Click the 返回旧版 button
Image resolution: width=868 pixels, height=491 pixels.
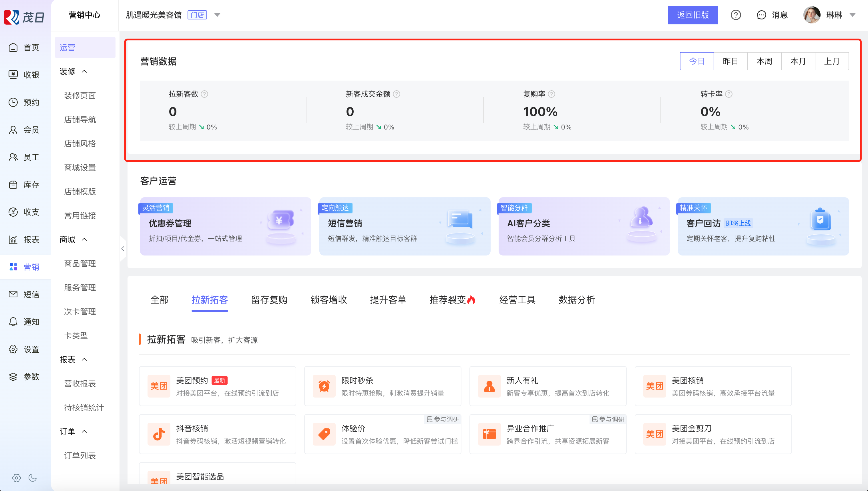coord(692,15)
